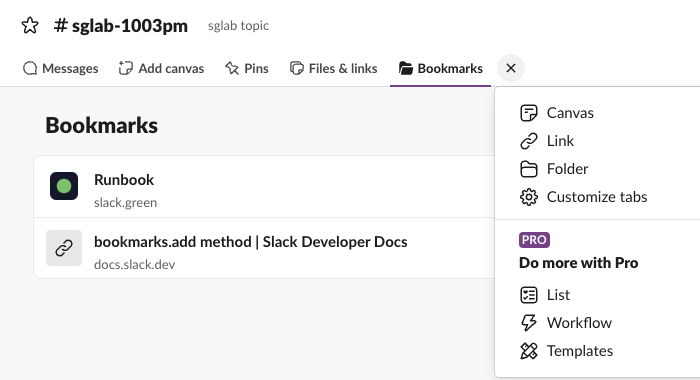700x380 pixels.
Task: Star the sglab-1003pm channel
Action: (x=30, y=25)
